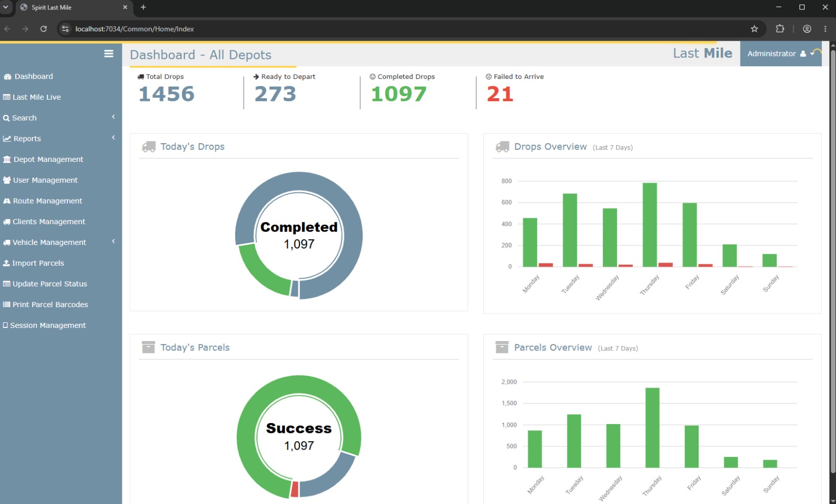Close the Spirit Last Mile tab
The height and width of the screenshot is (504, 836).
[125, 7]
